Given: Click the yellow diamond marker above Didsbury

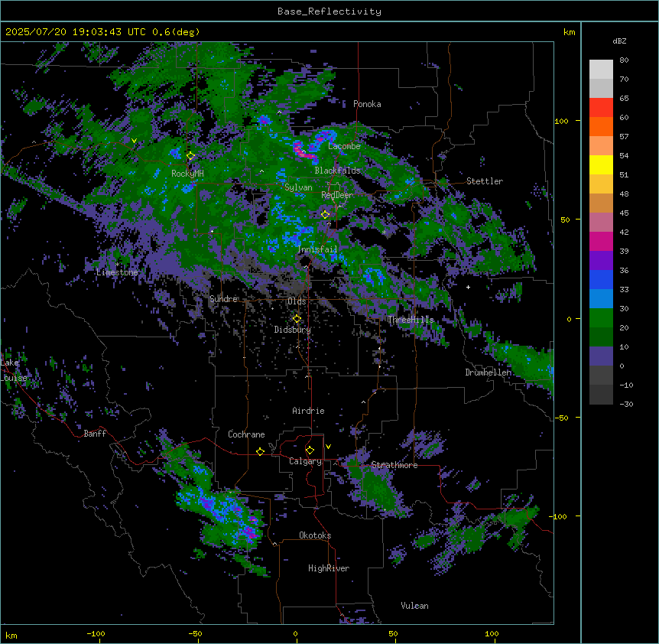Looking at the screenshot, I should (297, 319).
